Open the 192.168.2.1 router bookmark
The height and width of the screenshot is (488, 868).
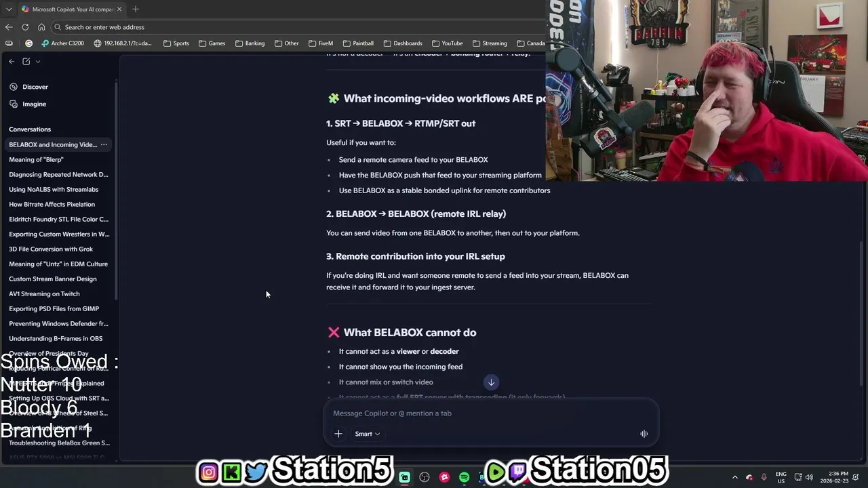click(x=123, y=43)
